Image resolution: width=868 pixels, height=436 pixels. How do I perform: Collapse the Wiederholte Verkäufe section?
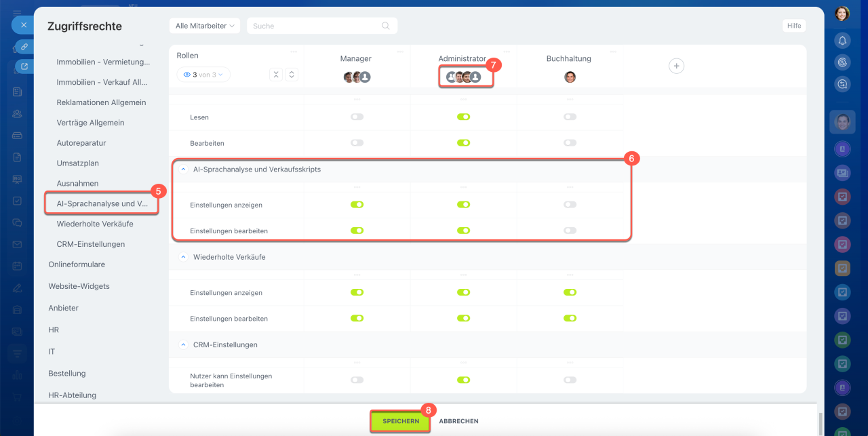coord(183,258)
